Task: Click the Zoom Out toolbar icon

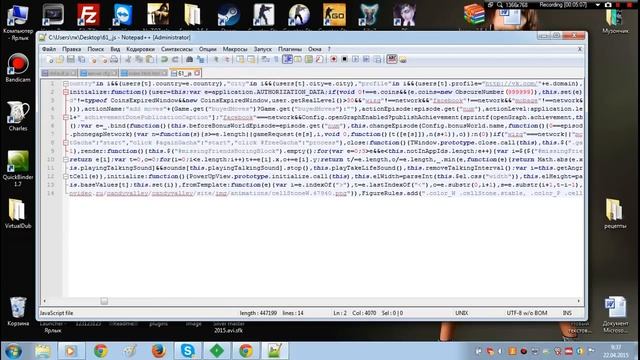Action: pos(227,60)
